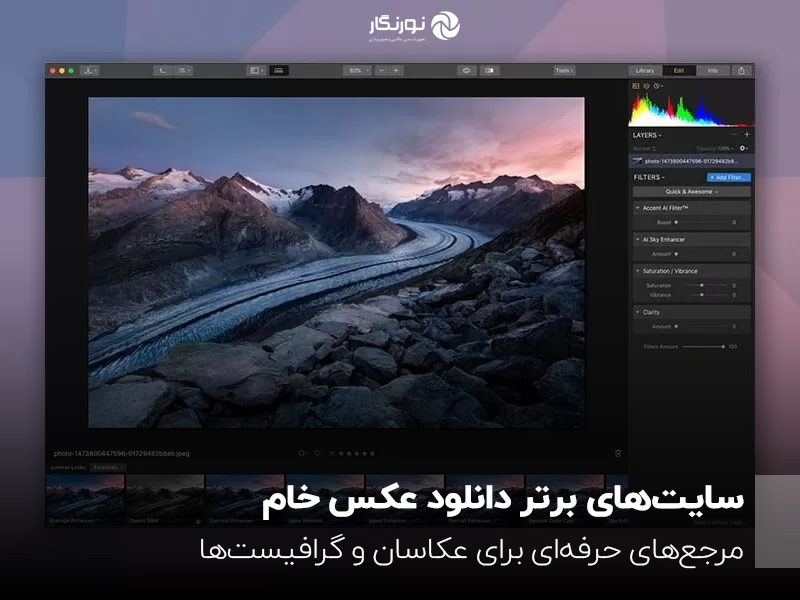Open the layer settings gear icon

pyautogui.click(x=743, y=147)
